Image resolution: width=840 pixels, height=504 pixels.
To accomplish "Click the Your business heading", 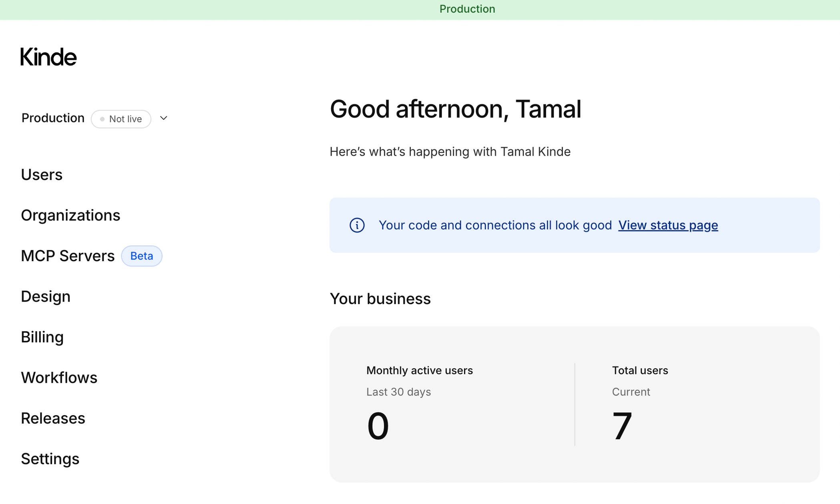I will [380, 299].
